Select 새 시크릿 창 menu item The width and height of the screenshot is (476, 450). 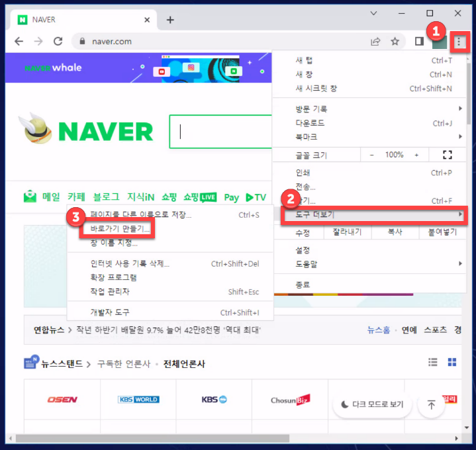tap(369, 89)
